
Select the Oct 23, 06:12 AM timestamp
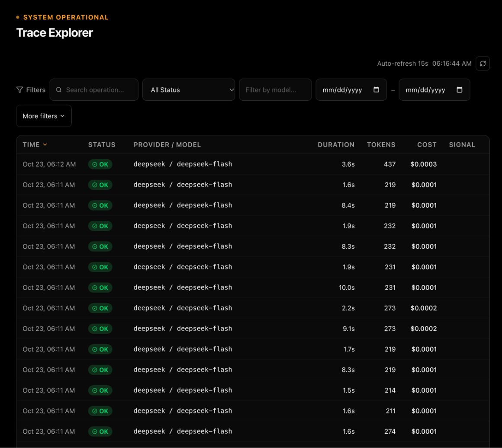coord(49,164)
